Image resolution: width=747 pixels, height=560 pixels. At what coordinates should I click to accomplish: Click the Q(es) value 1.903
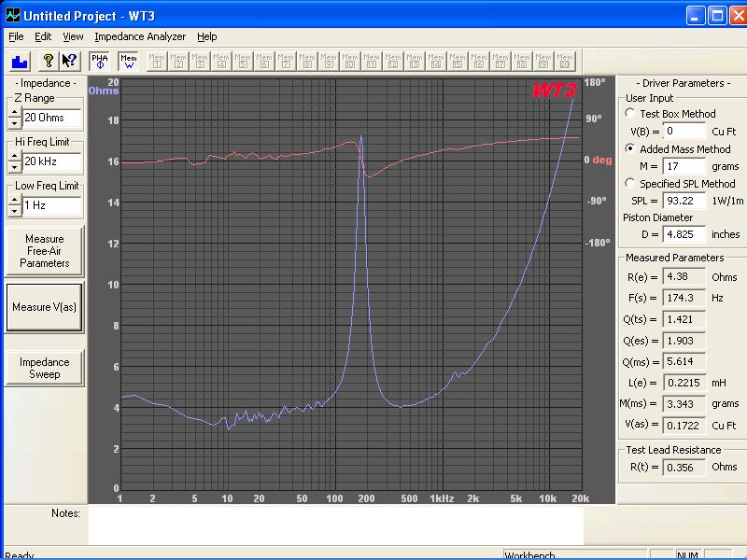684,341
